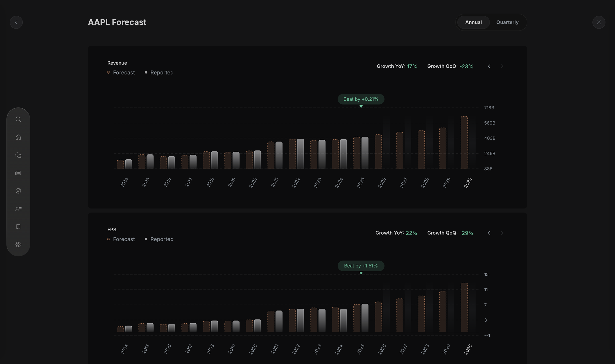Open the people list sidebar icon
Viewport: 615px width, 364px height.
point(18,209)
